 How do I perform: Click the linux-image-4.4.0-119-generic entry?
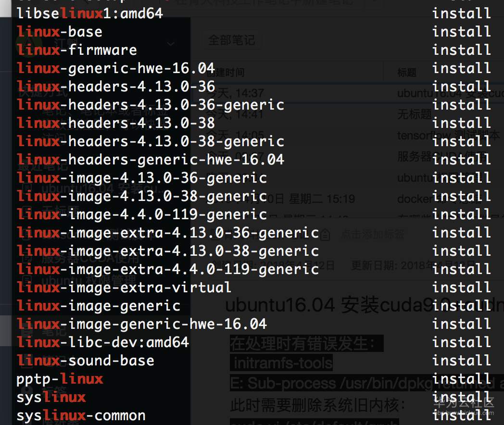coord(142,215)
